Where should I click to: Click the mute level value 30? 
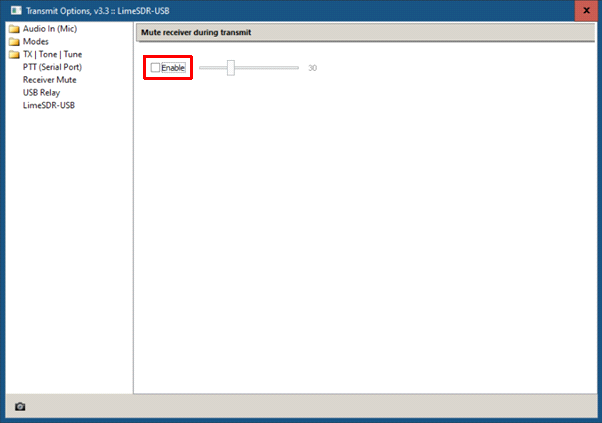(x=313, y=68)
